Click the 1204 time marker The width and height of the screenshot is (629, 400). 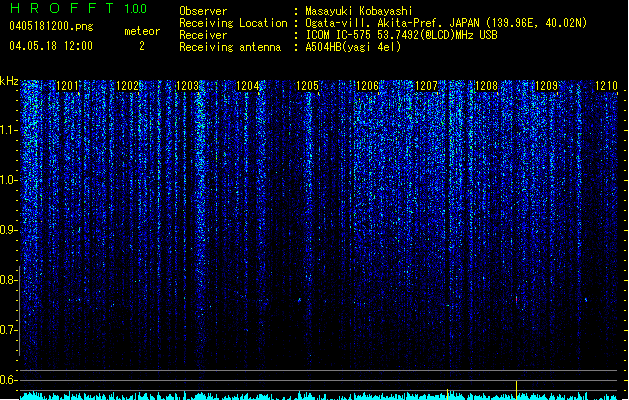(x=248, y=86)
